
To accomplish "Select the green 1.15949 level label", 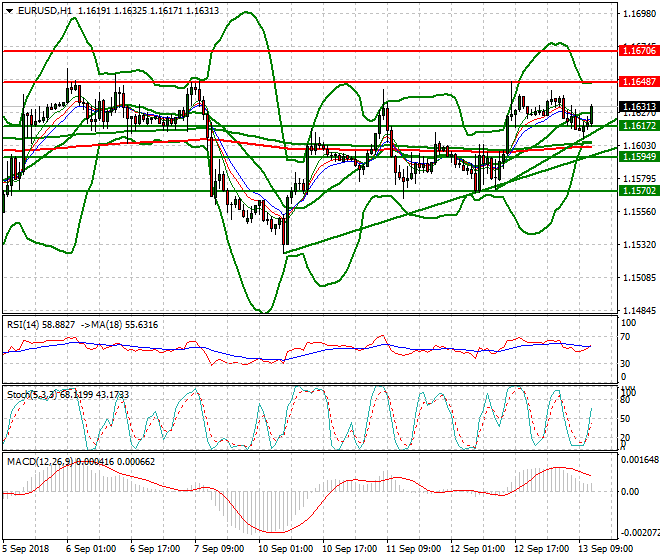I will 638,157.
